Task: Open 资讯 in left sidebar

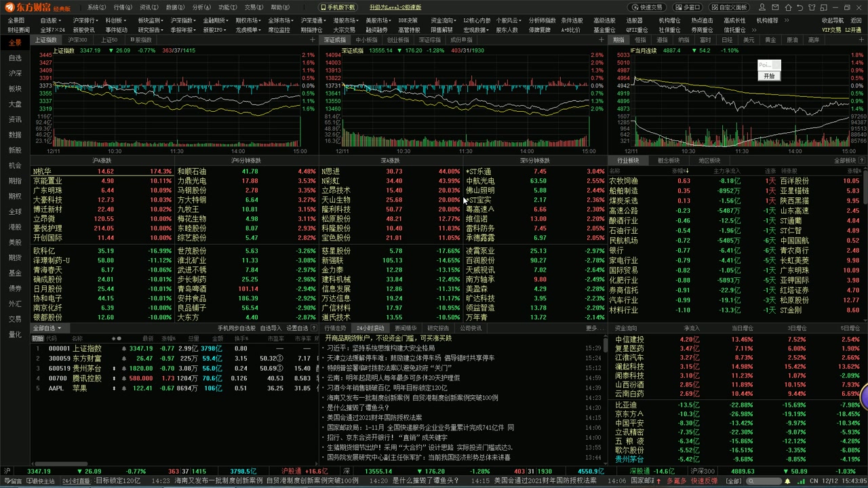Action: pos(15,119)
